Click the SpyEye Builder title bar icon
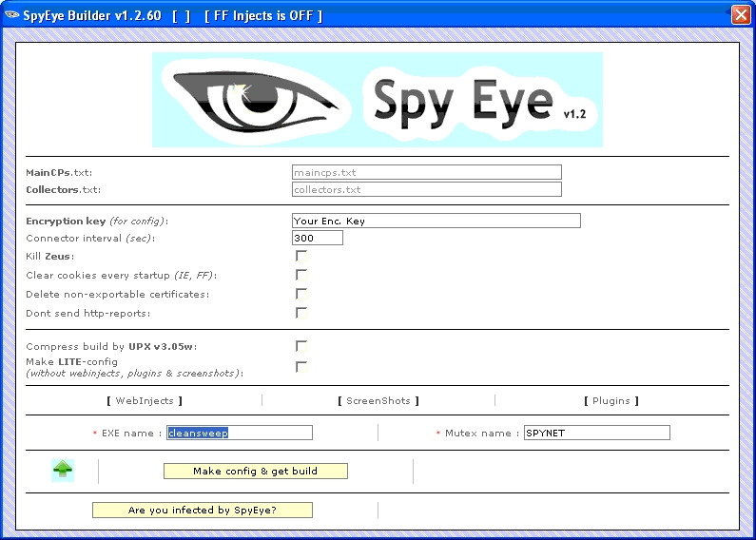The width and height of the screenshot is (756, 540). click(x=12, y=15)
